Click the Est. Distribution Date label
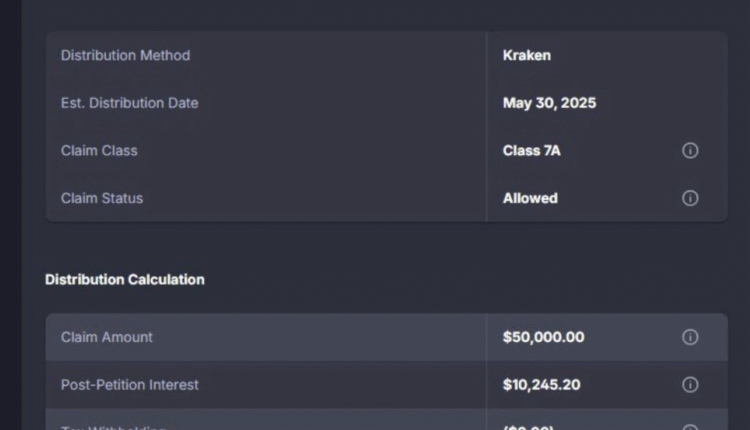750x430 pixels. pyautogui.click(x=129, y=103)
